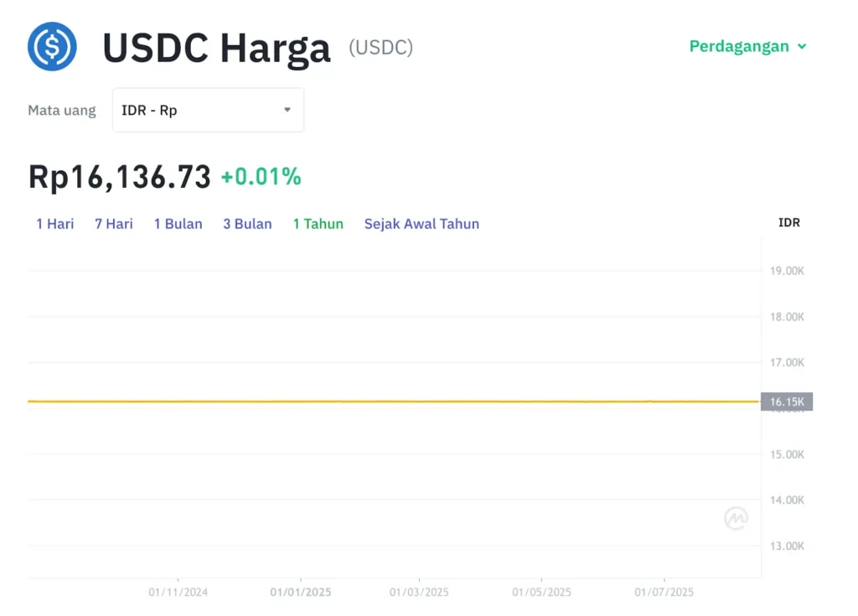Click the 01/03/2025 date label
The image size is (858, 616).
coord(419,592)
